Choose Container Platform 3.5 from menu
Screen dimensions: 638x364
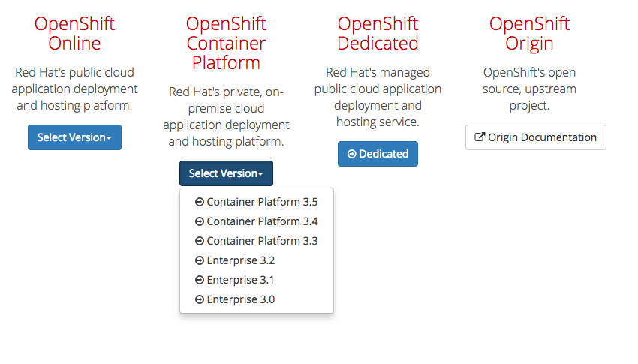(257, 202)
